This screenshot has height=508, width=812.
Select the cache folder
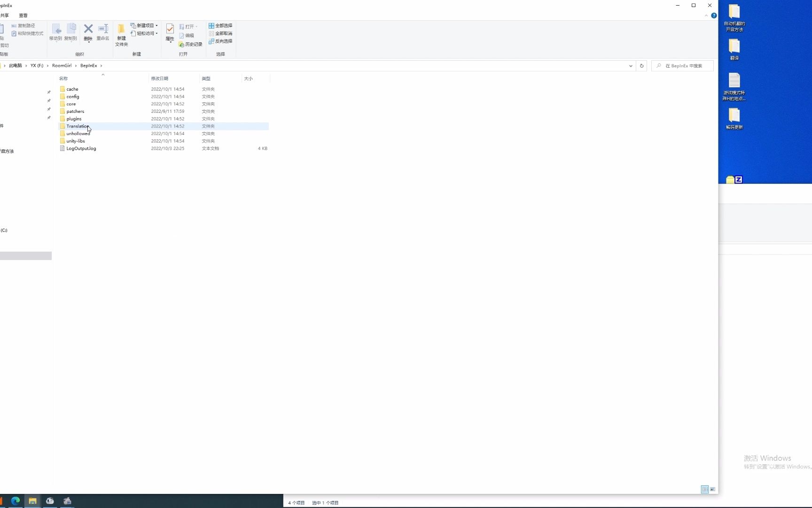(x=164, y=89)
